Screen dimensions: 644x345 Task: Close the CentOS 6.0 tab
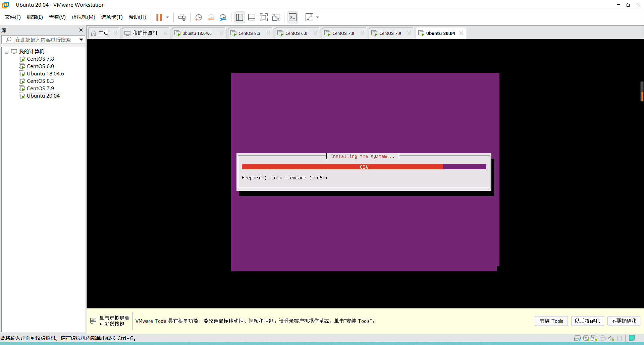[315, 33]
